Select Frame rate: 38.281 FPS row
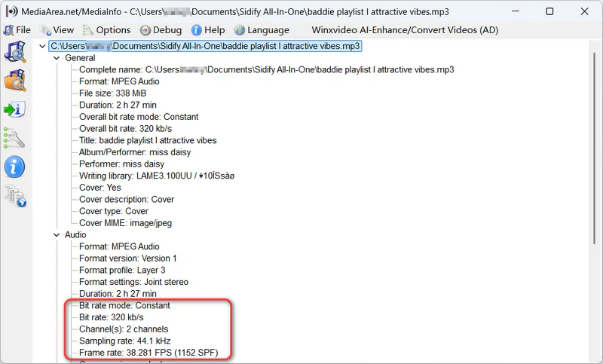This screenshot has width=603, height=364. [148, 353]
